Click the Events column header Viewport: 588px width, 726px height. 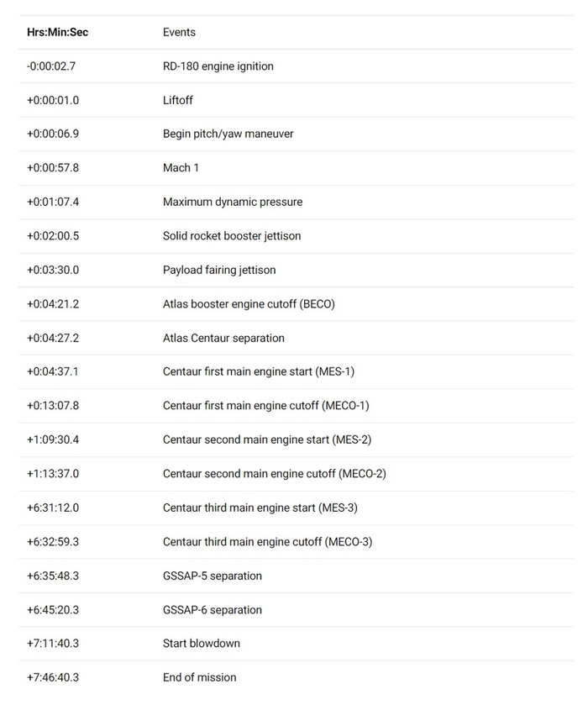179,32
